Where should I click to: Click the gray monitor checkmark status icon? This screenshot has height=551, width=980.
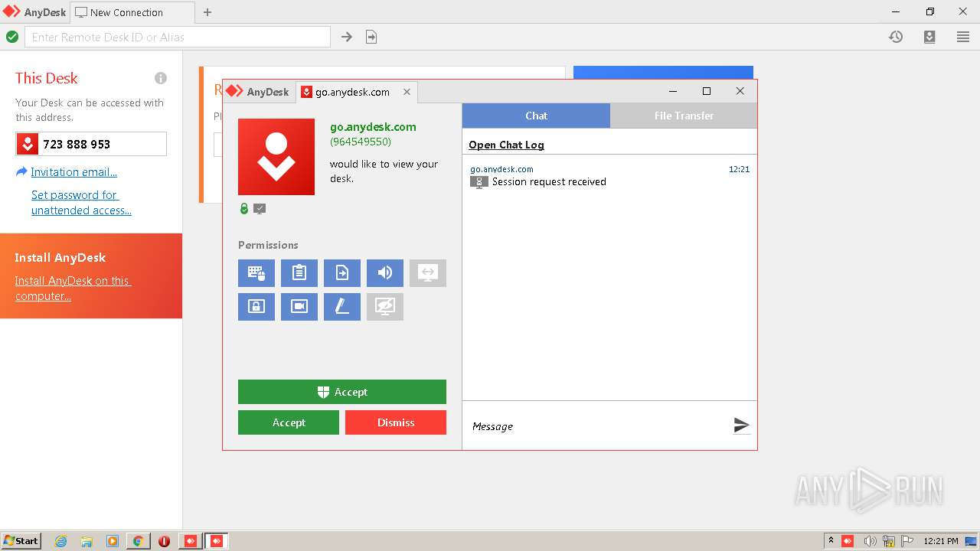[x=260, y=208]
